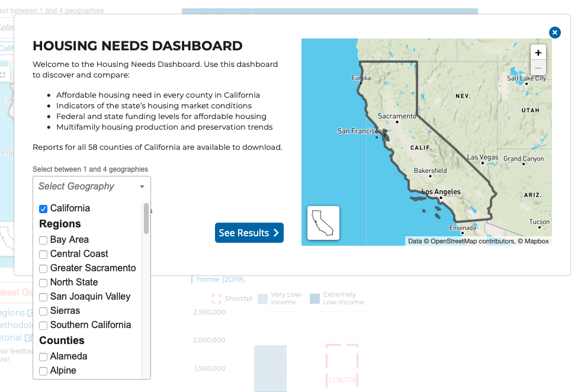
Task: Click the Very Low-Income color swatch
Action: pyautogui.click(x=262, y=298)
